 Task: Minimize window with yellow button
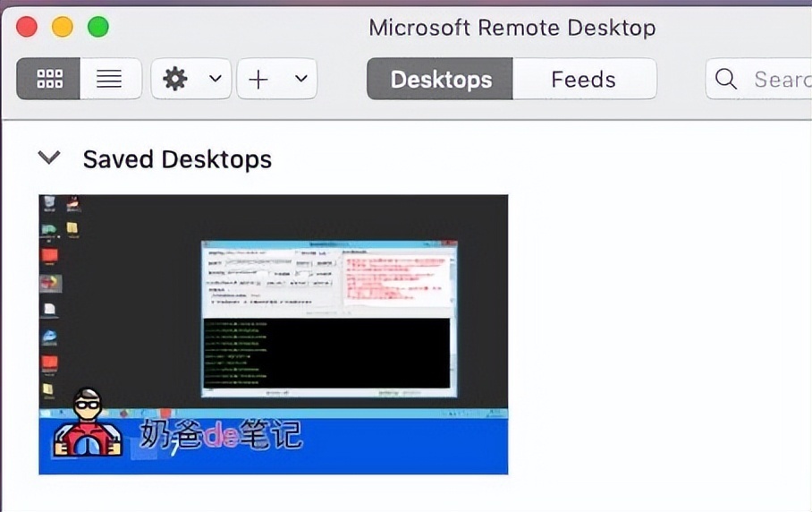pyautogui.click(x=63, y=27)
